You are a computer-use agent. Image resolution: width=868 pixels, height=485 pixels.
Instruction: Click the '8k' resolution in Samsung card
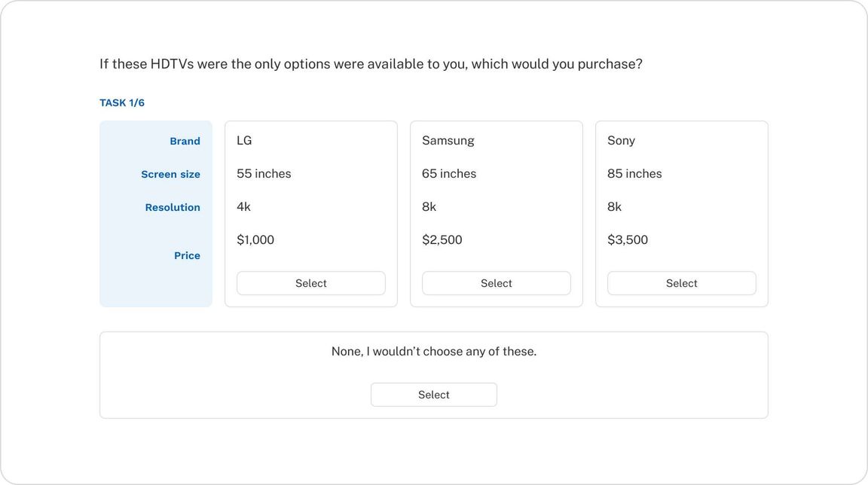tap(429, 207)
